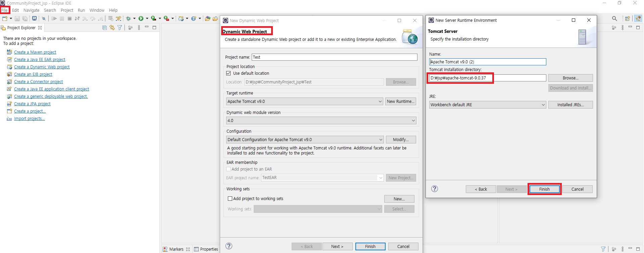
Task: Click the Project name input field
Action: [x=334, y=57]
